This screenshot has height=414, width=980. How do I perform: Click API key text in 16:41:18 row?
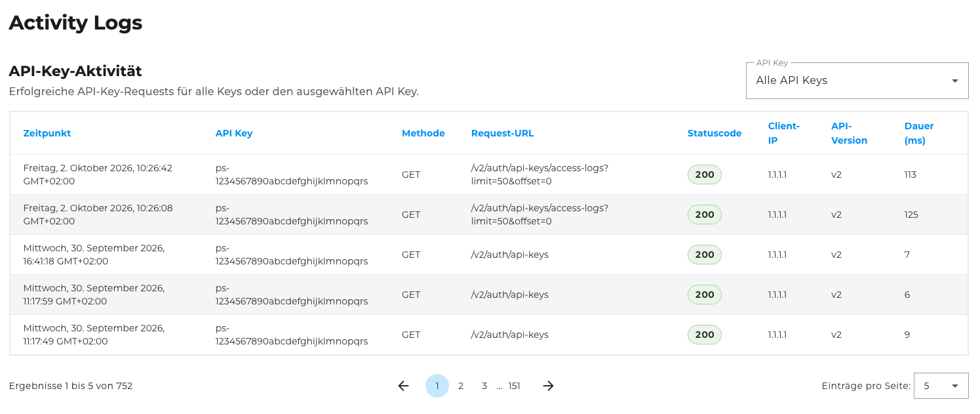(x=292, y=255)
